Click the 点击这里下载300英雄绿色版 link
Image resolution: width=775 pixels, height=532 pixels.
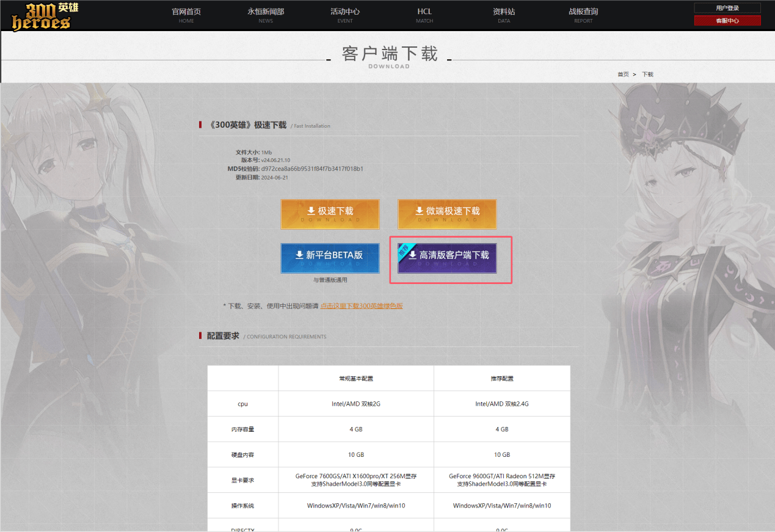pyautogui.click(x=362, y=306)
